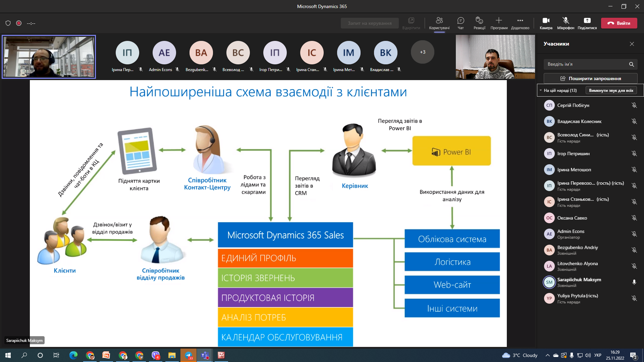Click the recording indicator icon
The width and height of the screenshot is (644, 362).
19,23
